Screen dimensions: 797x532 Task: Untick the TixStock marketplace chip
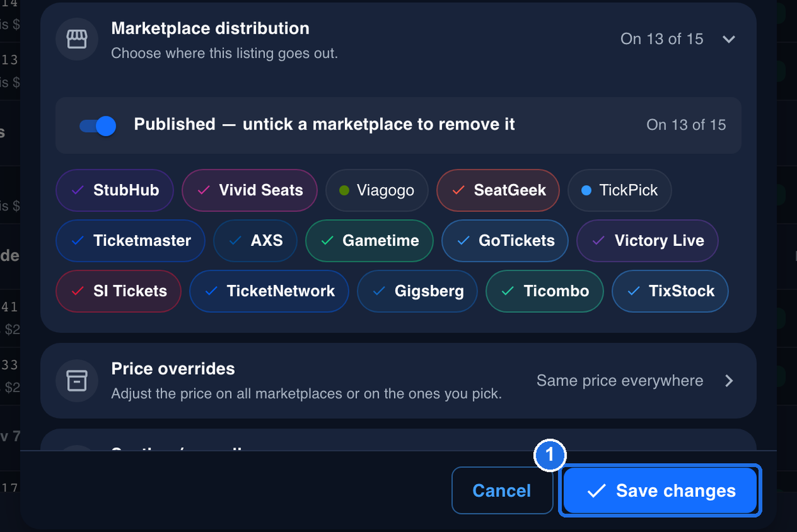tap(670, 291)
